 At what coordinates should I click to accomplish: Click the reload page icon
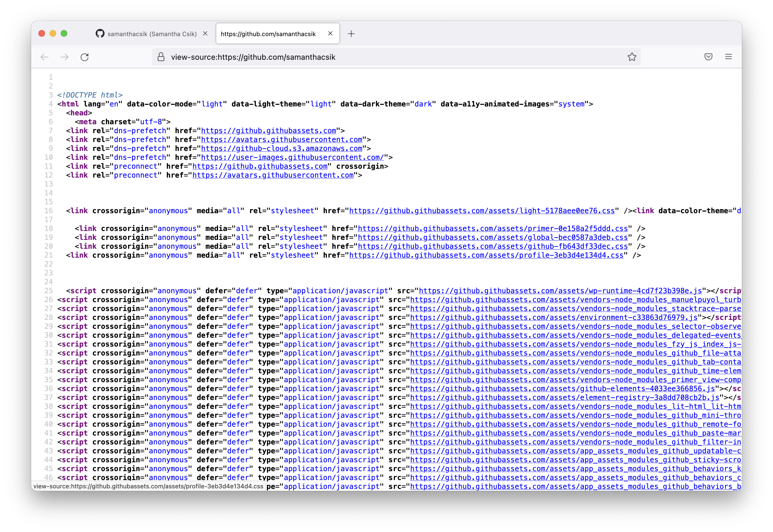click(84, 57)
